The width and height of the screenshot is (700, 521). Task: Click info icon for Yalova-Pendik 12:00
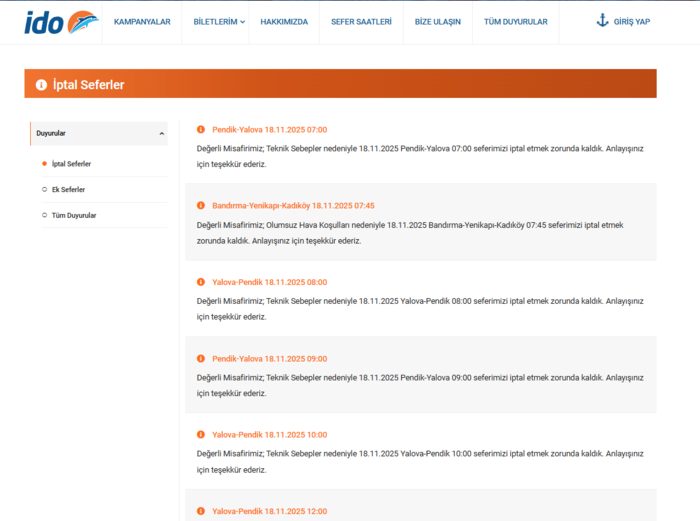pyautogui.click(x=201, y=511)
